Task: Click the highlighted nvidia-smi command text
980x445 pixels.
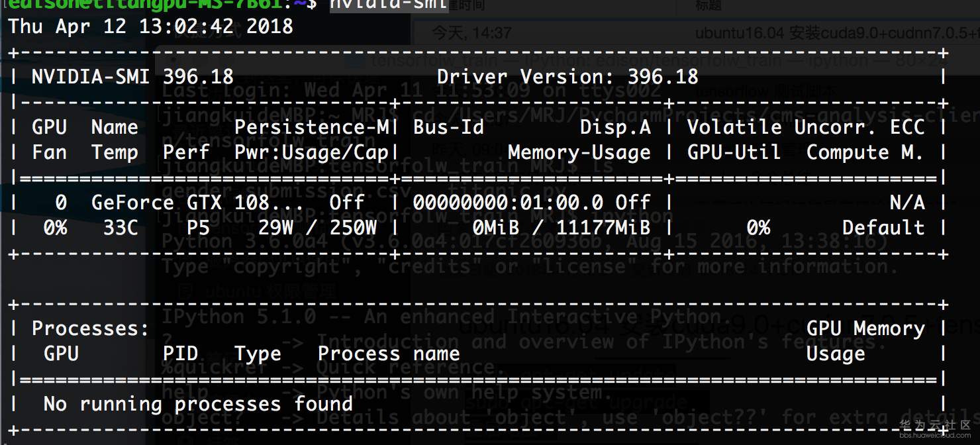Action: (x=389, y=5)
